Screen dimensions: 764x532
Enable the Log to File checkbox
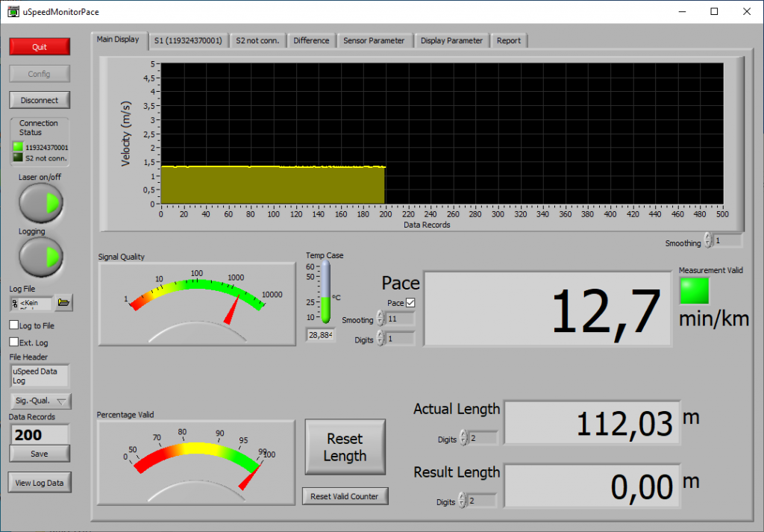14,325
